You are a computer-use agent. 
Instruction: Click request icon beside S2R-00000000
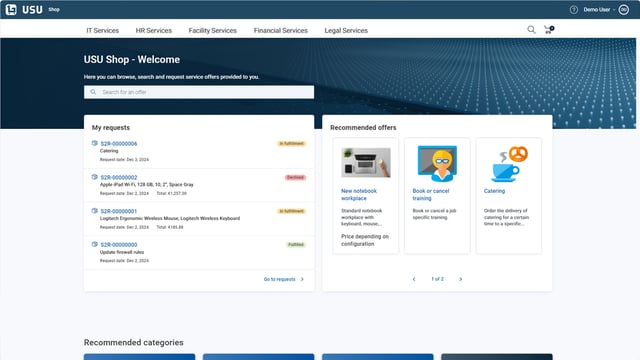point(95,244)
